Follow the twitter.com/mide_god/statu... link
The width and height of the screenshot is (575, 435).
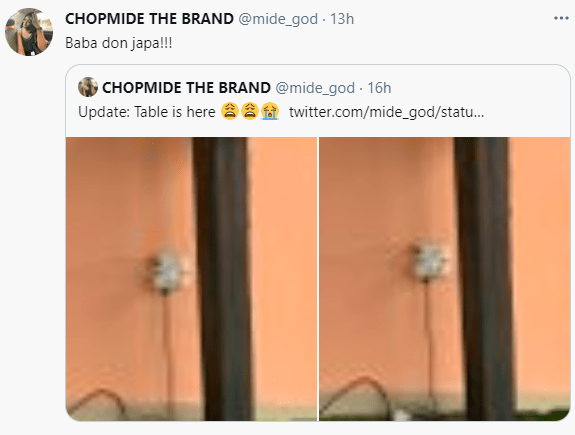387,112
